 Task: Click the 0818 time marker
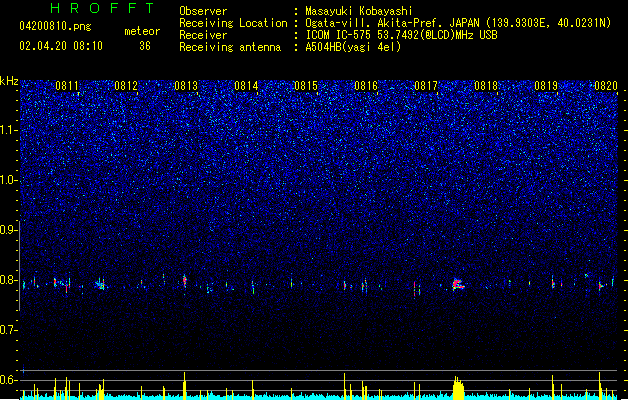coord(486,86)
